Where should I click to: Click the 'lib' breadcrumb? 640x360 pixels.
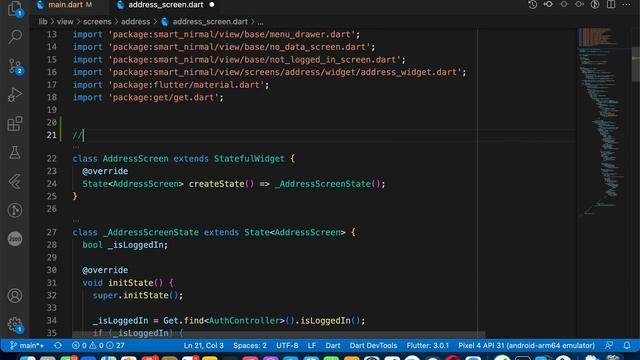43,22
